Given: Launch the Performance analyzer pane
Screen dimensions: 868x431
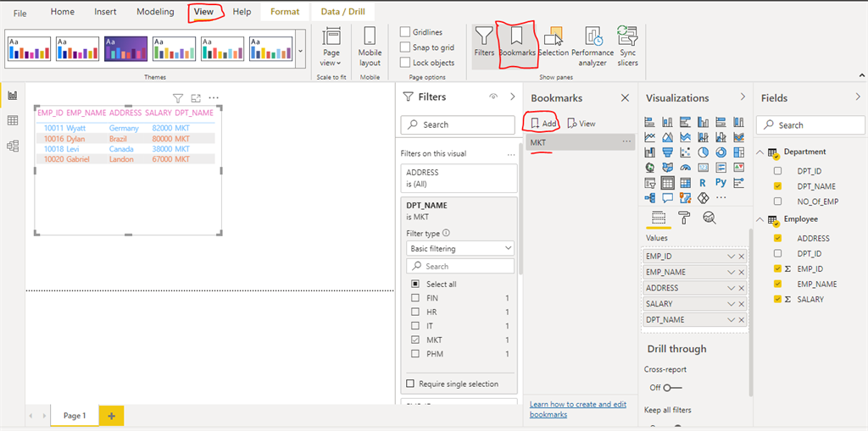Looking at the screenshot, I should click(x=593, y=47).
